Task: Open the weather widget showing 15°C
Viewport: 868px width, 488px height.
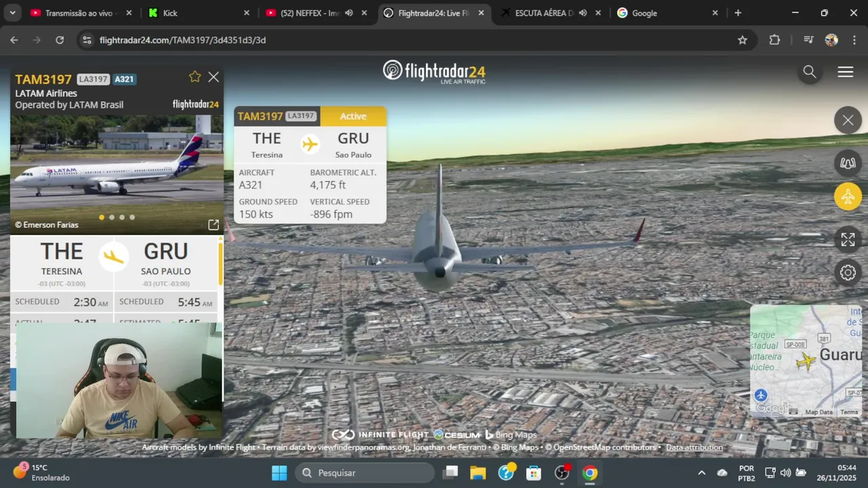Action: tap(41, 472)
